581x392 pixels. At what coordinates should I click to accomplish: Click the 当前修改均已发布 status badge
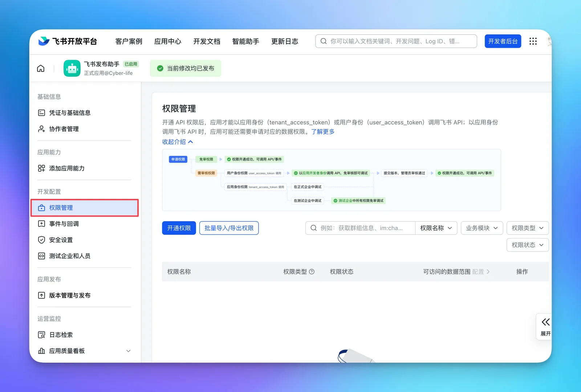tap(186, 68)
